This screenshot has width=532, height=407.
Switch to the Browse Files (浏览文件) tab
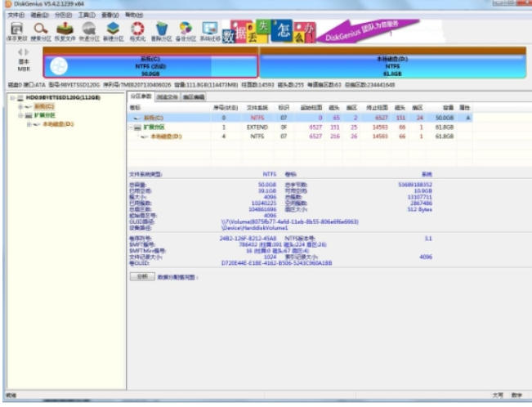pyautogui.click(x=168, y=97)
